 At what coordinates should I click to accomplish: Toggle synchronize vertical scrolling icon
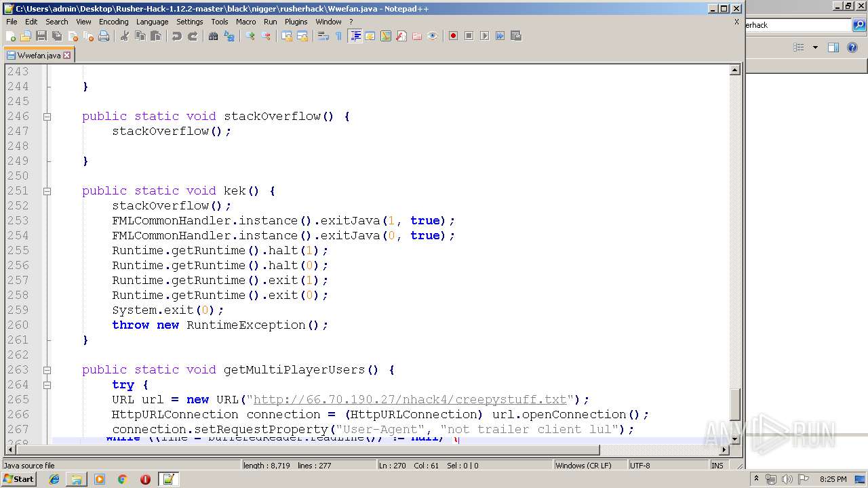[x=287, y=36]
